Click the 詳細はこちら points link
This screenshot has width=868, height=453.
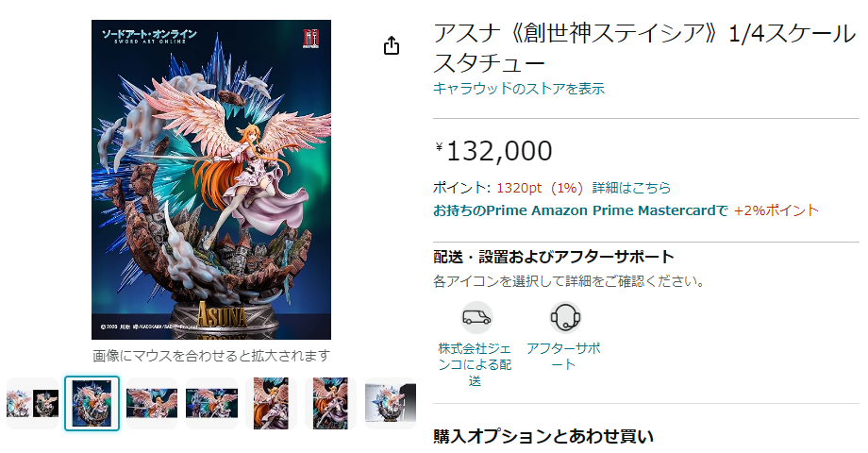[631, 188]
